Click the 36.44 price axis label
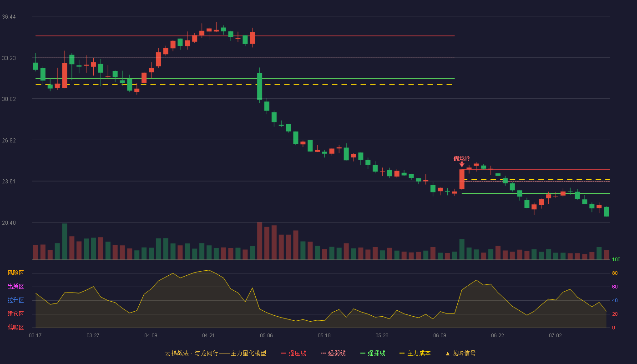 pos(9,17)
